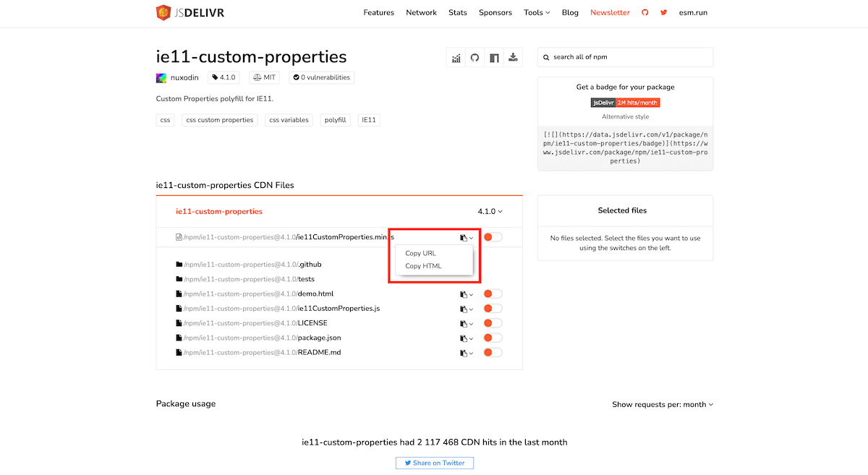This screenshot has height=475, width=868.
Task: Click the ie11-custom-properties package path link
Action: click(219, 212)
